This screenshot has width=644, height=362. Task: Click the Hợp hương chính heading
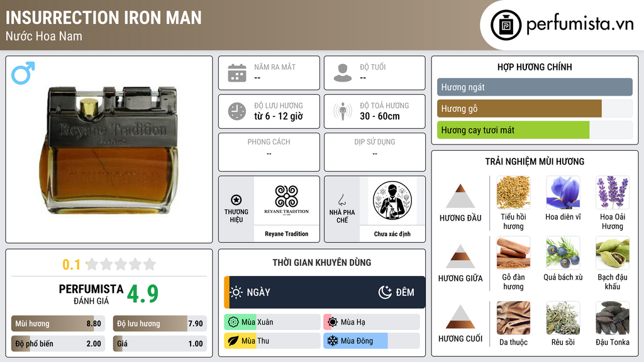pyautogui.click(x=535, y=67)
